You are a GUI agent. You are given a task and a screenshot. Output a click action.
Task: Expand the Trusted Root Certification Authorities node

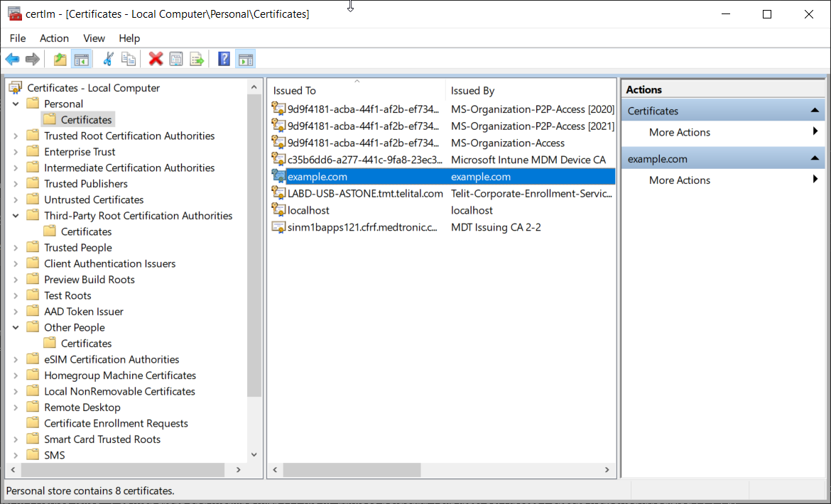click(15, 135)
